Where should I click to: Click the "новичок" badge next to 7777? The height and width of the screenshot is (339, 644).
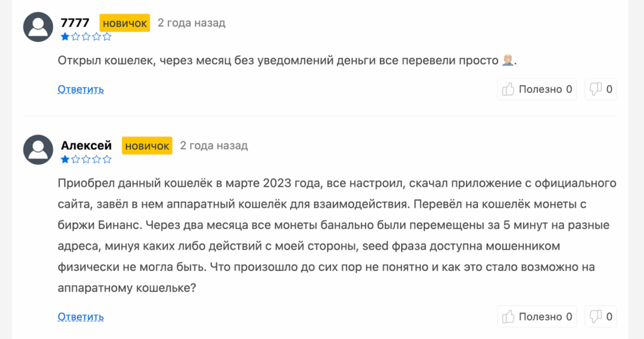(x=125, y=23)
